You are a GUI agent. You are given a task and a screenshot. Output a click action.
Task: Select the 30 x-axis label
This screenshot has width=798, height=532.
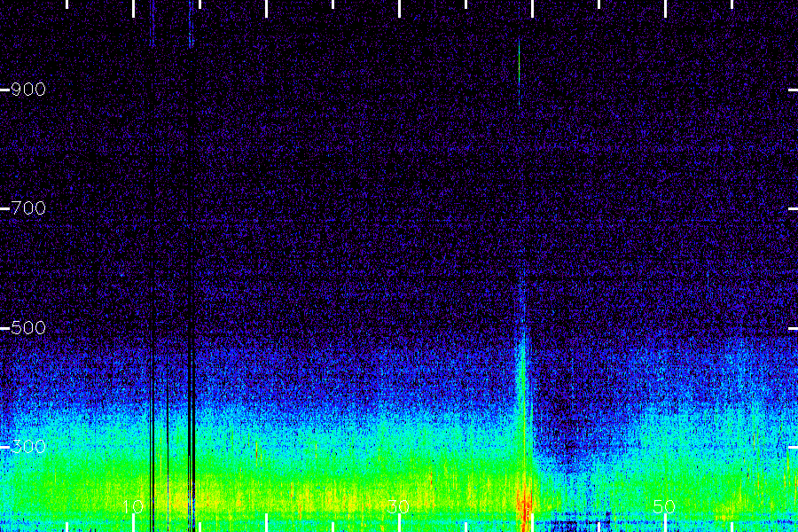pyautogui.click(x=398, y=506)
